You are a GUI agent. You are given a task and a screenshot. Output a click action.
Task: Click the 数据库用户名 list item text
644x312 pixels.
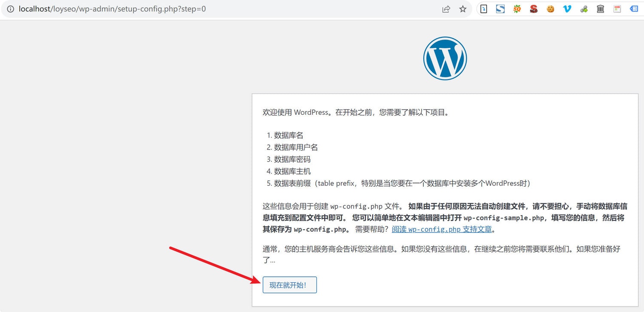(296, 147)
